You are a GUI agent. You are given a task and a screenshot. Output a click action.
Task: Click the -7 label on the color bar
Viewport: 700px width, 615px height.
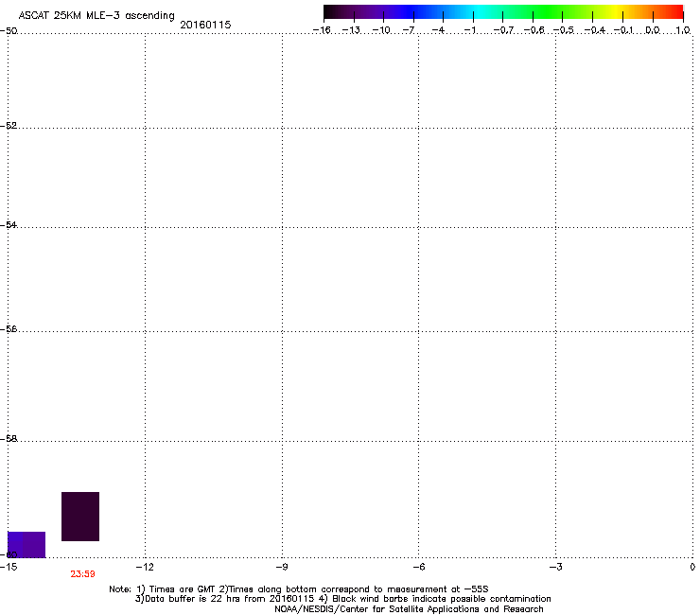[409, 30]
